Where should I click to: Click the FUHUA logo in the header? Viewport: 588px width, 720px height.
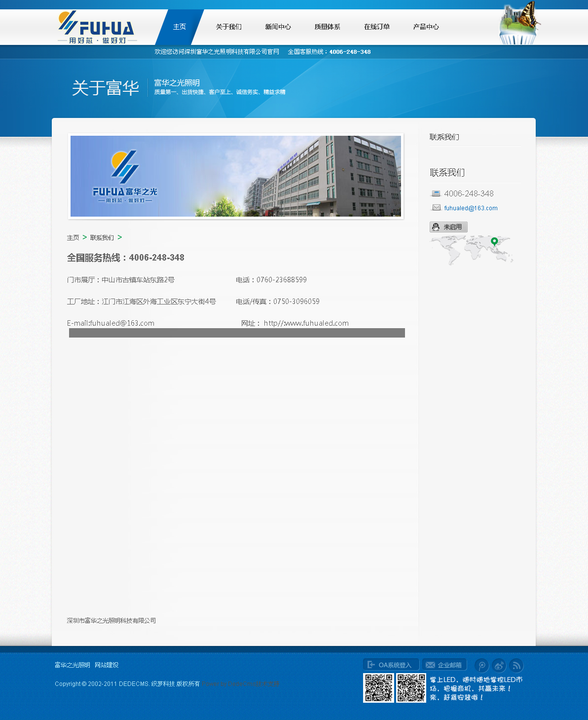point(97,27)
